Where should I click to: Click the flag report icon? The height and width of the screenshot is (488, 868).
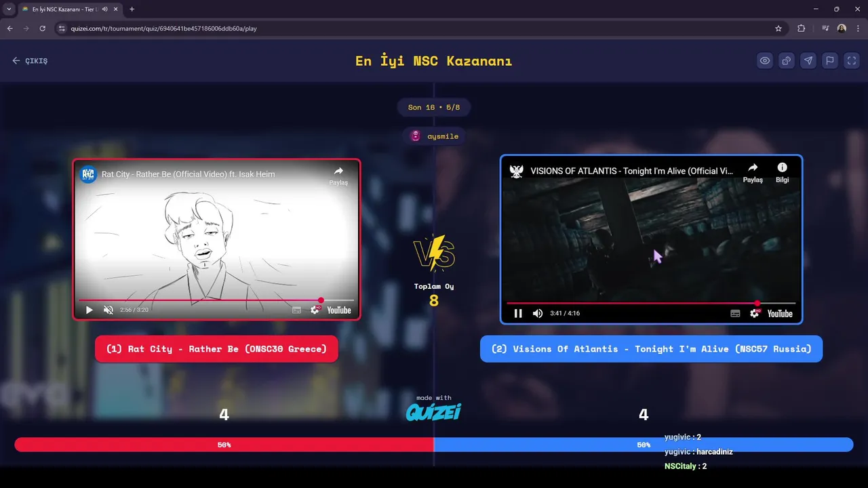click(x=830, y=60)
